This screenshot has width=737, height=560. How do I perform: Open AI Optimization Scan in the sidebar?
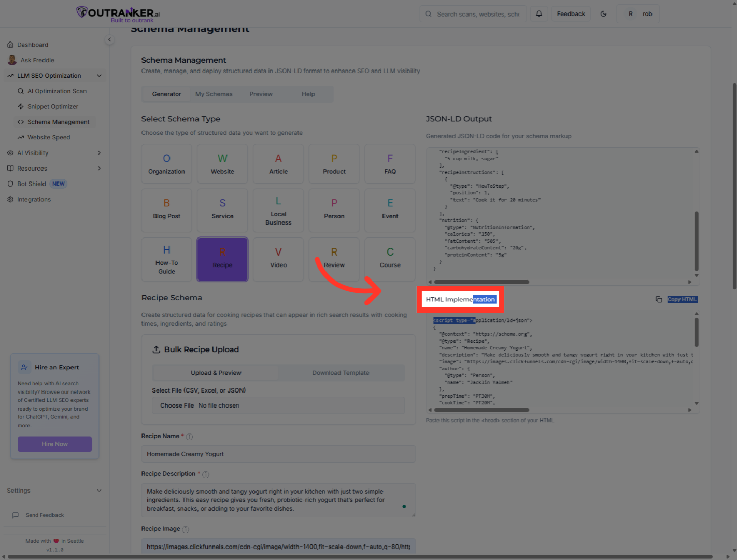click(57, 91)
